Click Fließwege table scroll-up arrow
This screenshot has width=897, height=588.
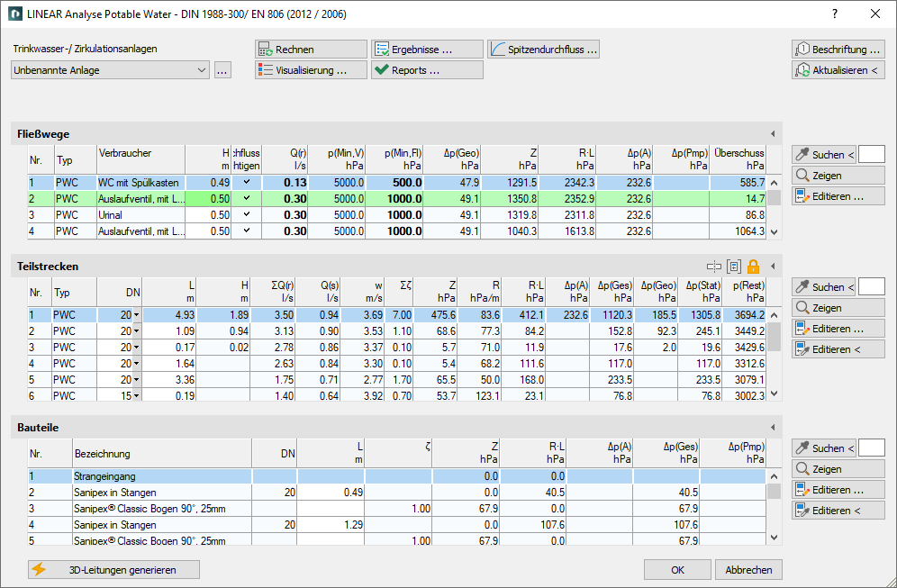point(774,183)
